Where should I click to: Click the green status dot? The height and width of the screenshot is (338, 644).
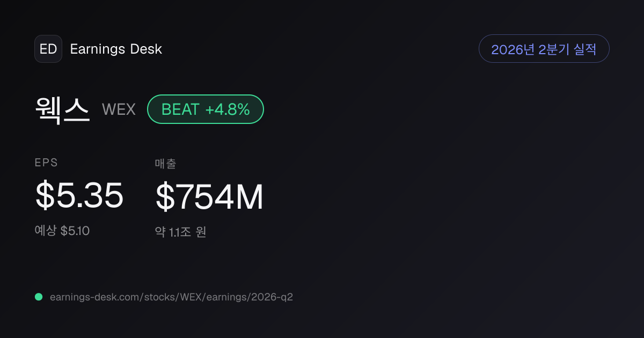39,297
